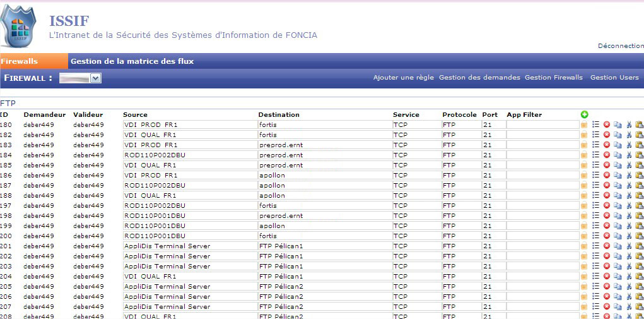Go to Gestion Firewalls
This screenshot has height=319, width=644.
(554, 78)
